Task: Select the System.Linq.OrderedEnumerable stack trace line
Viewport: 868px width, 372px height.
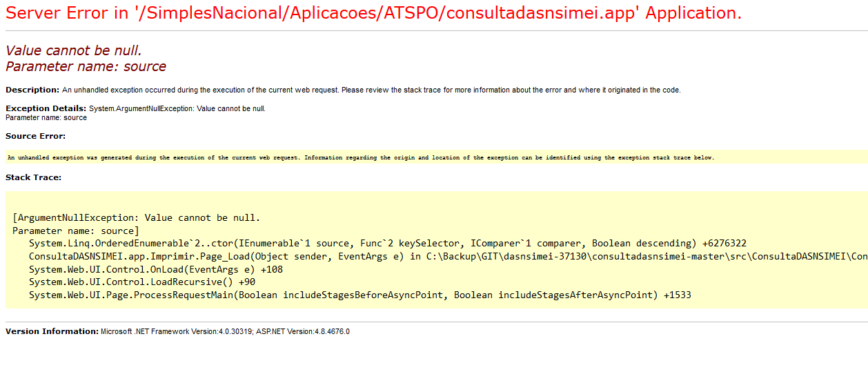Action: (388, 243)
